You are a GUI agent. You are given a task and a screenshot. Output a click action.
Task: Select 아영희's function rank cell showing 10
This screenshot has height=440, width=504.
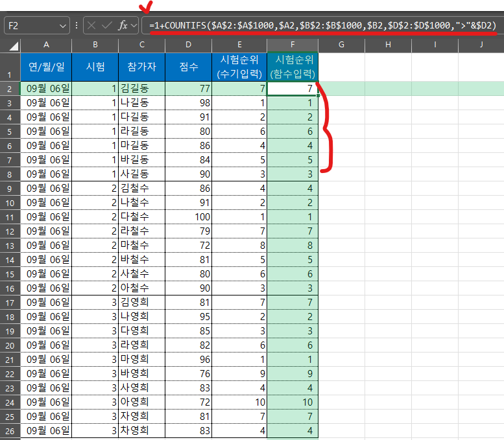(293, 402)
